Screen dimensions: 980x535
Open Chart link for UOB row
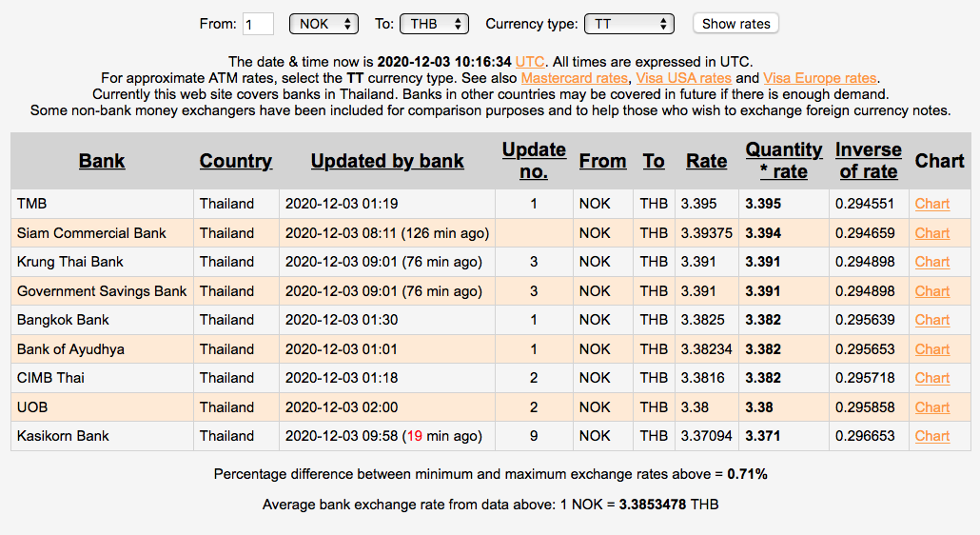[931, 407]
